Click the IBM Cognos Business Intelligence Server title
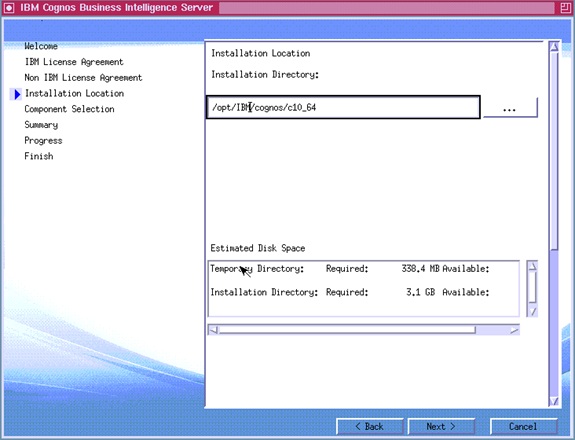The width and height of the screenshot is (575, 440). tap(116, 8)
